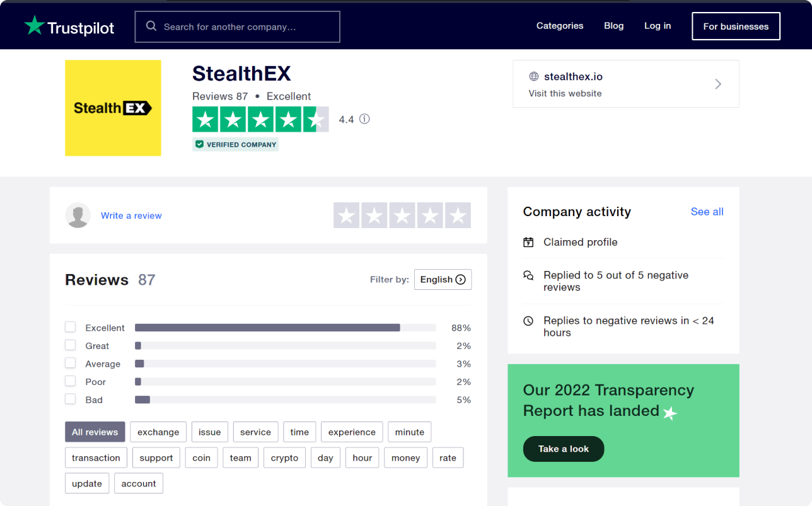Screen dimensions: 812x506
Task: Click the globe icon next to stealthex.io
Action: click(534, 76)
